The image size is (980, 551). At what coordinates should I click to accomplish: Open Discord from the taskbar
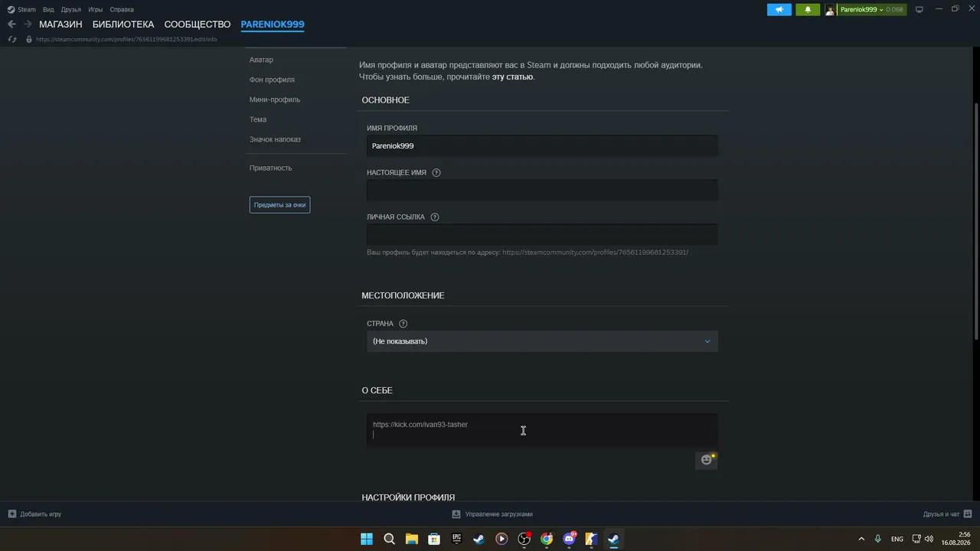(x=569, y=539)
